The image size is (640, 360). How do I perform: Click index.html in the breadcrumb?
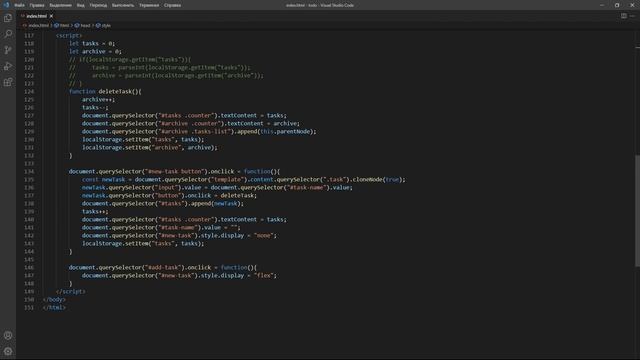coord(38,25)
